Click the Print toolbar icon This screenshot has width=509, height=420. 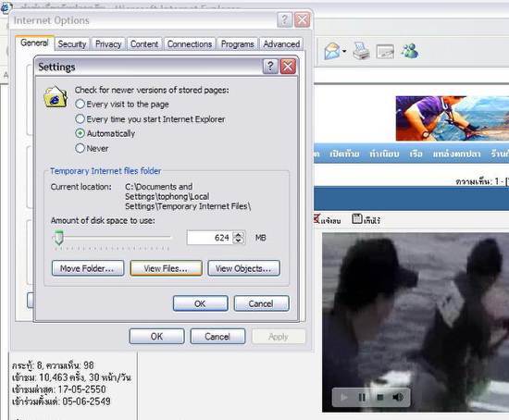(361, 51)
